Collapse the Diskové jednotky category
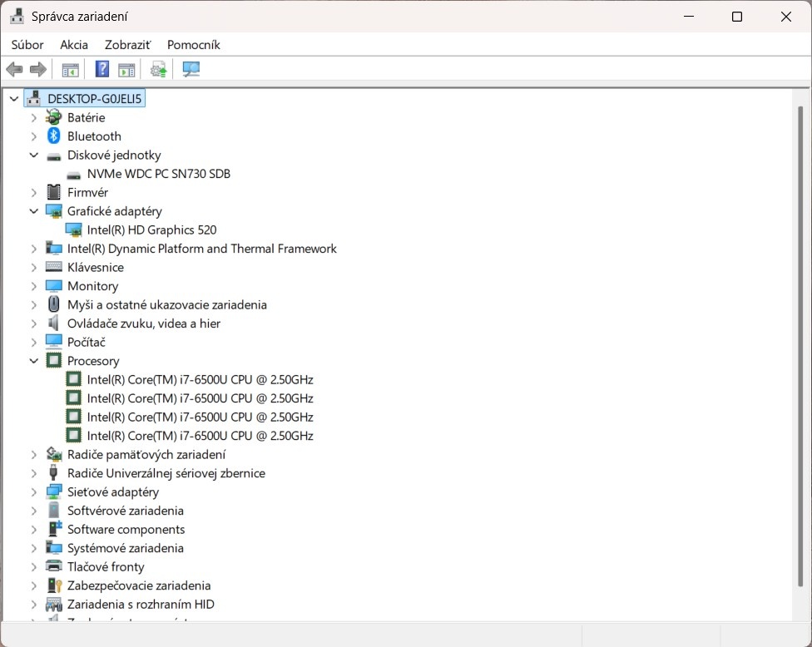Image resolution: width=812 pixels, height=647 pixels. 34,156
